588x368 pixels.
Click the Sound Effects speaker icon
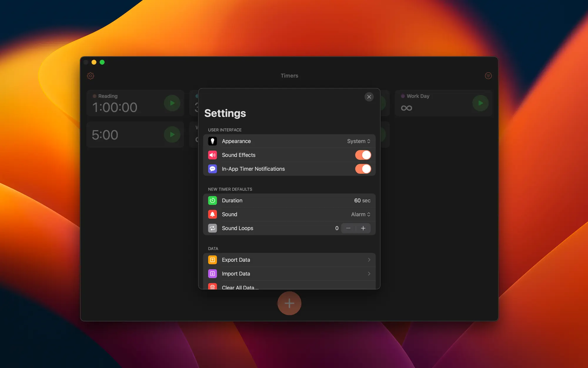point(213,155)
